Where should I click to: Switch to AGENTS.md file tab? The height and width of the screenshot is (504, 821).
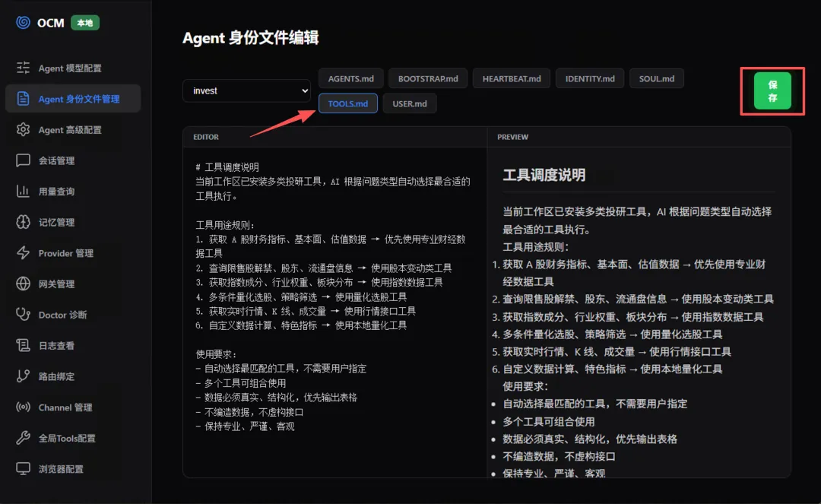[x=350, y=78]
